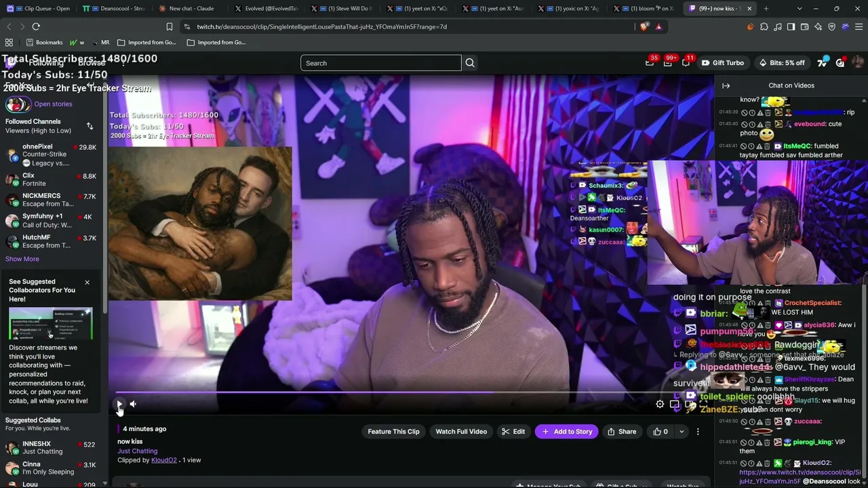
Task: Timeout user ItsMeQC in chat
Action: [752, 146]
